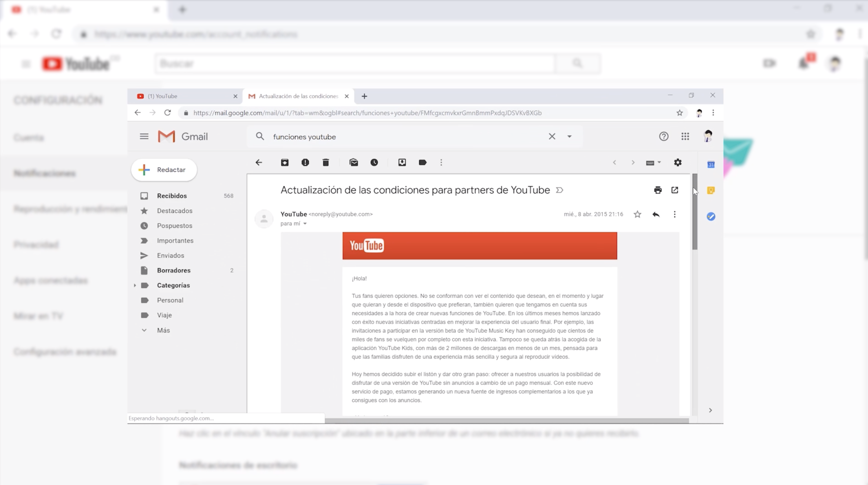Toggle the importance marker beside the subject
868x485 pixels.
point(559,190)
